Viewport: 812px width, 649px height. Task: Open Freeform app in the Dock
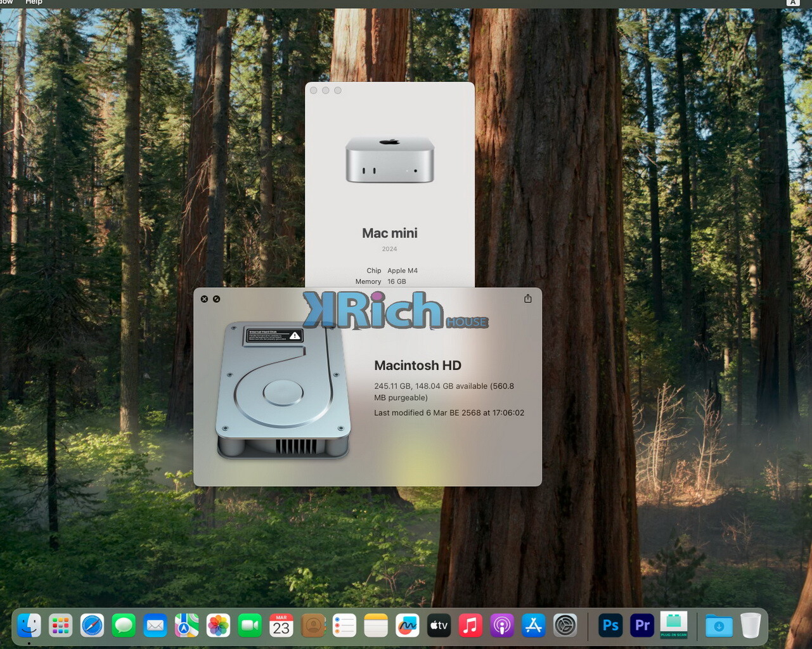click(408, 626)
